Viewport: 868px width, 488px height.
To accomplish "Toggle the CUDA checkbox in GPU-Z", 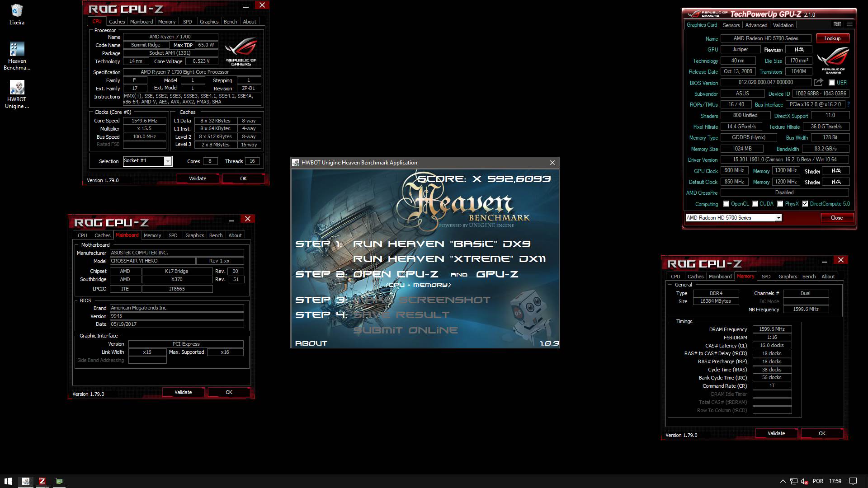I will pos(755,204).
